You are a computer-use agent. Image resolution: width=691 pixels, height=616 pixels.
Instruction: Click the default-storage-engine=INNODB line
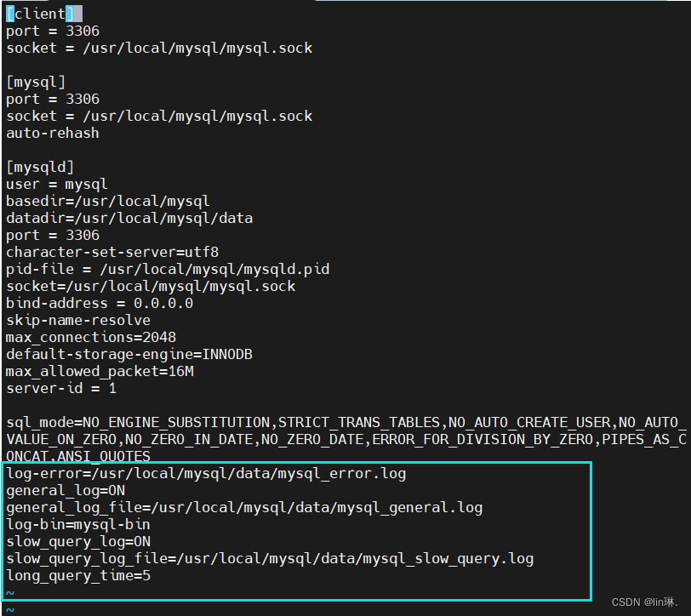point(128,354)
